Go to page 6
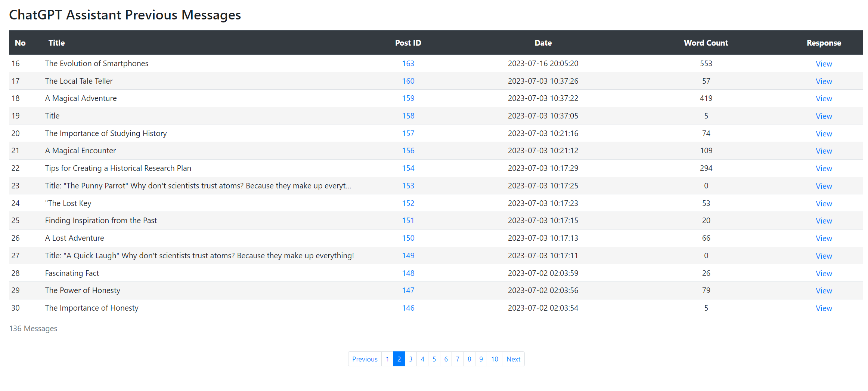 click(446, 359)
